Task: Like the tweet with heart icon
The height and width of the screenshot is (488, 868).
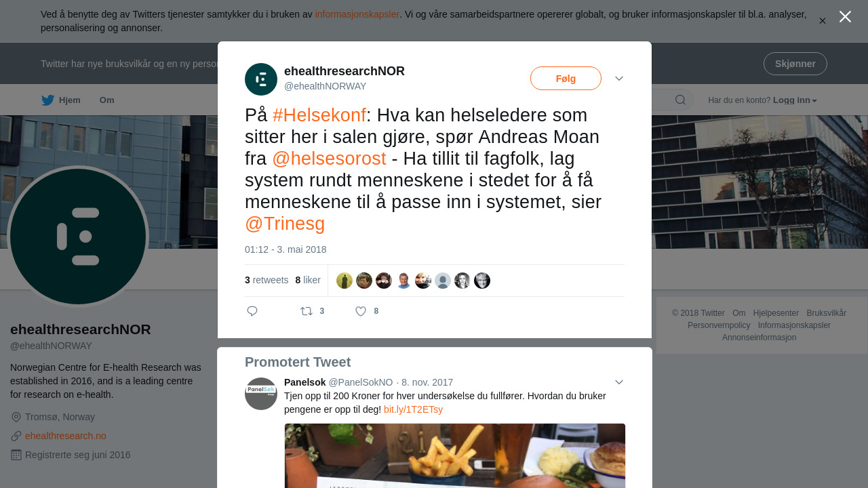Action: [361, 311]
